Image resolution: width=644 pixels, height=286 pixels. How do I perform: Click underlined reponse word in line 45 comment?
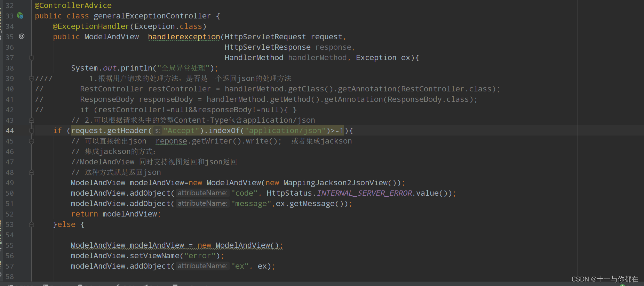coord(171,141)
